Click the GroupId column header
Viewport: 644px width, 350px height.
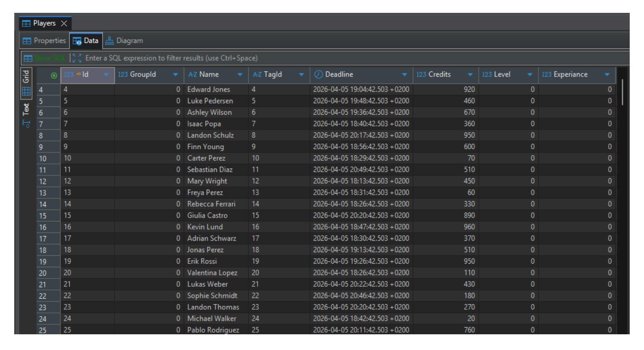[x=149, y=75]
